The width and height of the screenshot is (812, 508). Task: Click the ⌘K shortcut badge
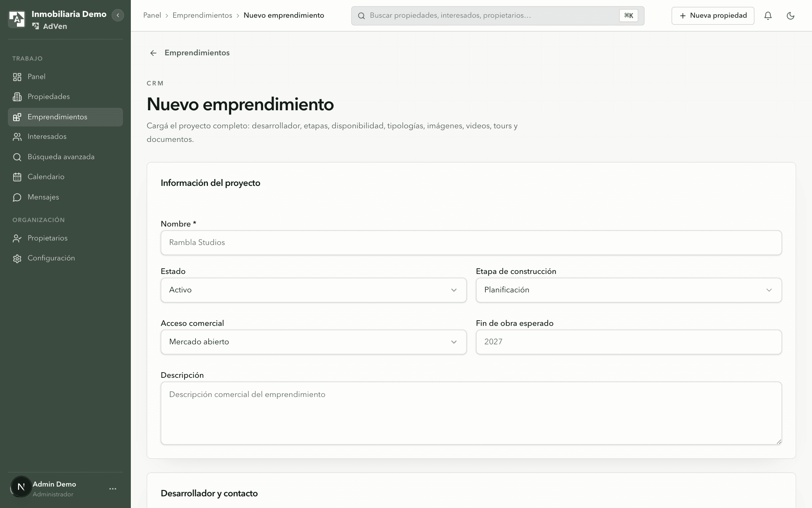(629, 16)
